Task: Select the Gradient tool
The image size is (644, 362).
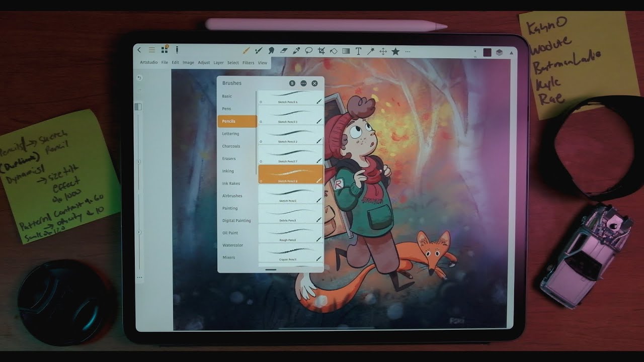Action: pos(346,51)
